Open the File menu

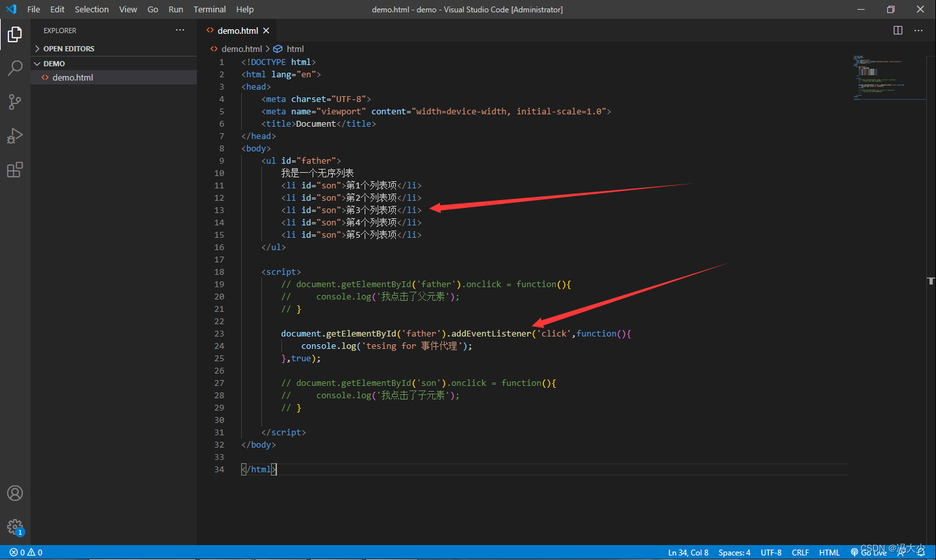click(34, 9)
